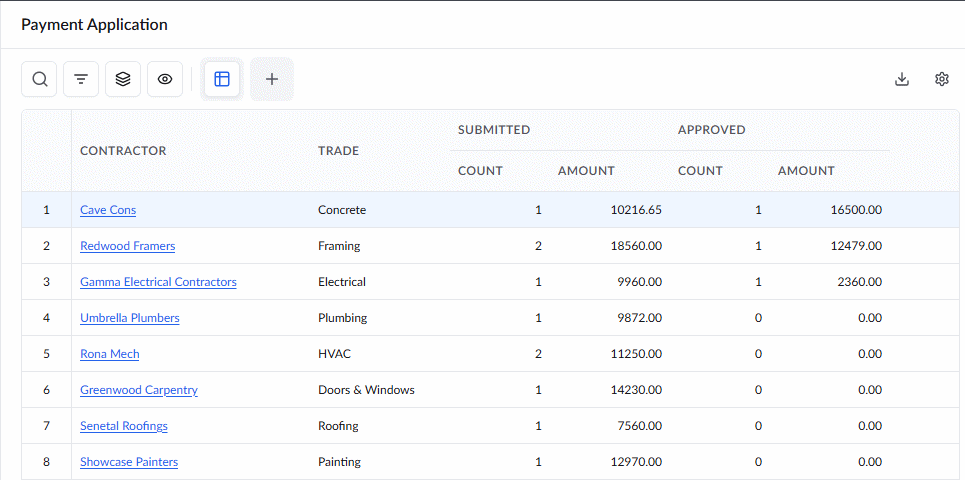
Task: Open the Cave Cons contractor link
Action: click(x=108, y=210)
